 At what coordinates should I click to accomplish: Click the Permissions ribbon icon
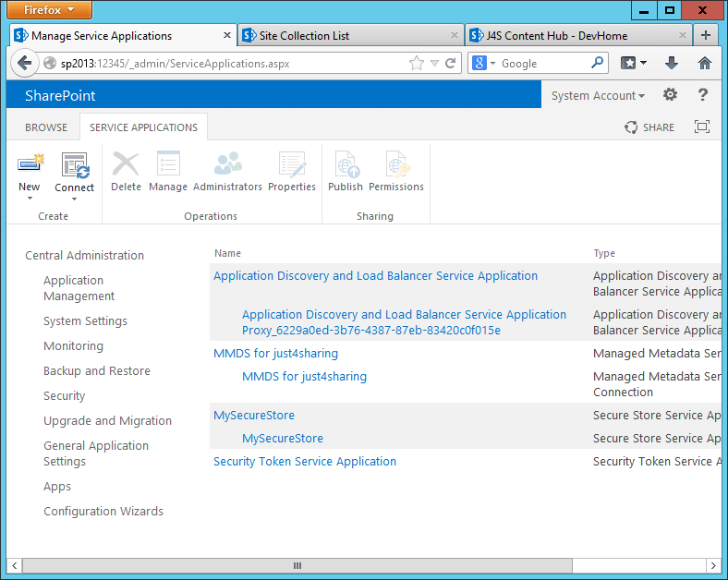coord(396,164)
